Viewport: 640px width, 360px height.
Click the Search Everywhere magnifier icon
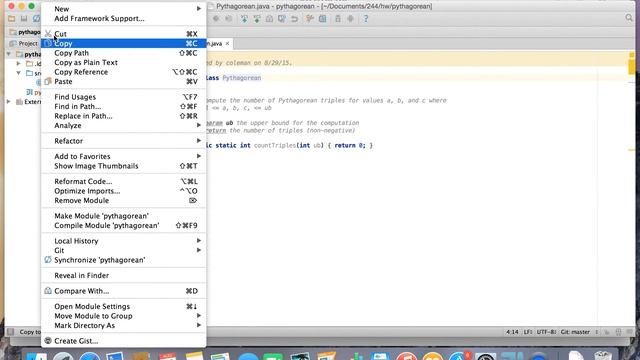pos(629,18)
